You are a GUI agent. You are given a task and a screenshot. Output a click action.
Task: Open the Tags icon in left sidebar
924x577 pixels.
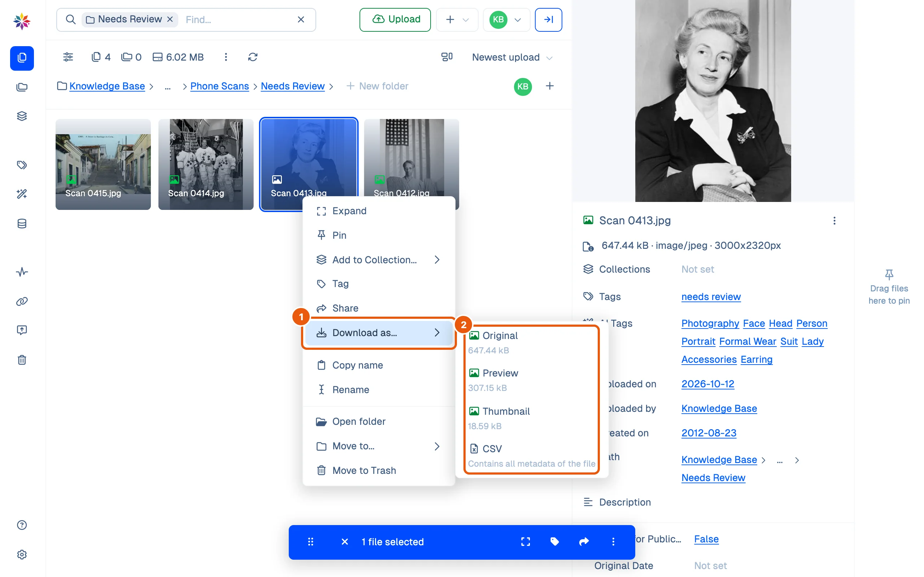click(x=22, y=165)
